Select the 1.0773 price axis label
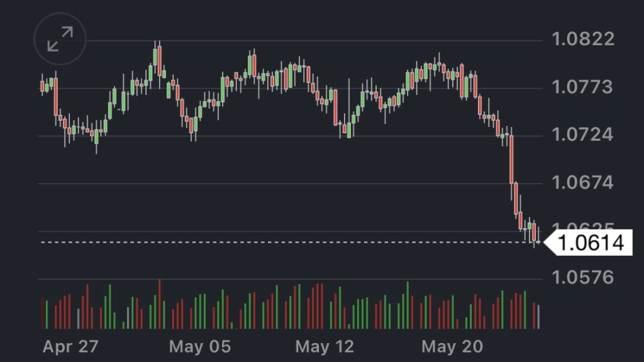Screen dimensions: 644x362 (582, 87)
